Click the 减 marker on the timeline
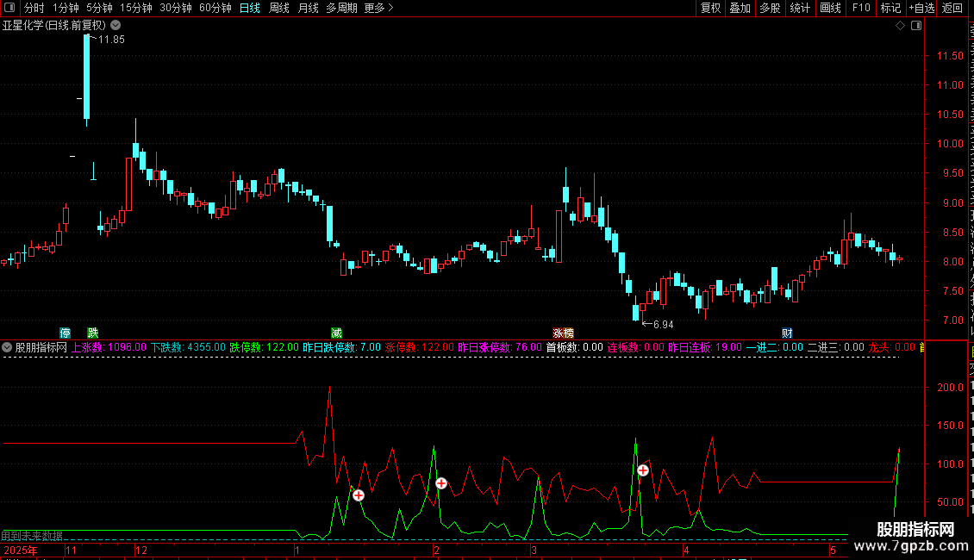 coord(337,333)
